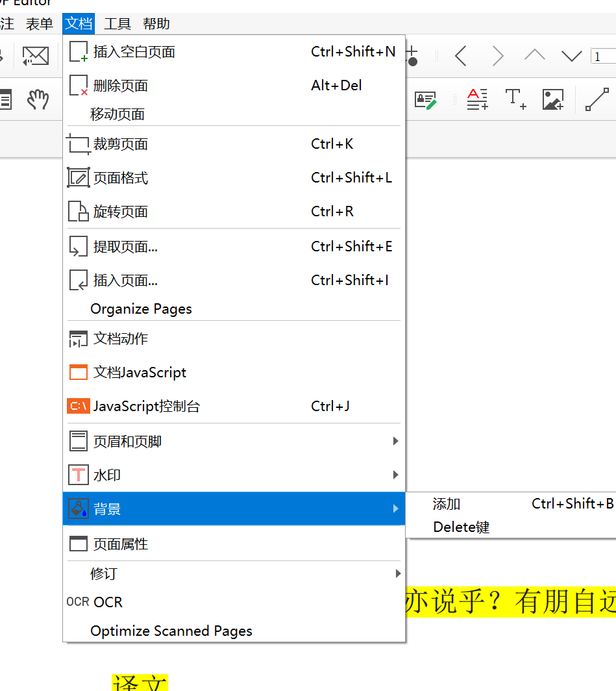Viewport: 616px width, 691px height.
Task: Click the header and footer icon
Action: [x=79, y=441]
